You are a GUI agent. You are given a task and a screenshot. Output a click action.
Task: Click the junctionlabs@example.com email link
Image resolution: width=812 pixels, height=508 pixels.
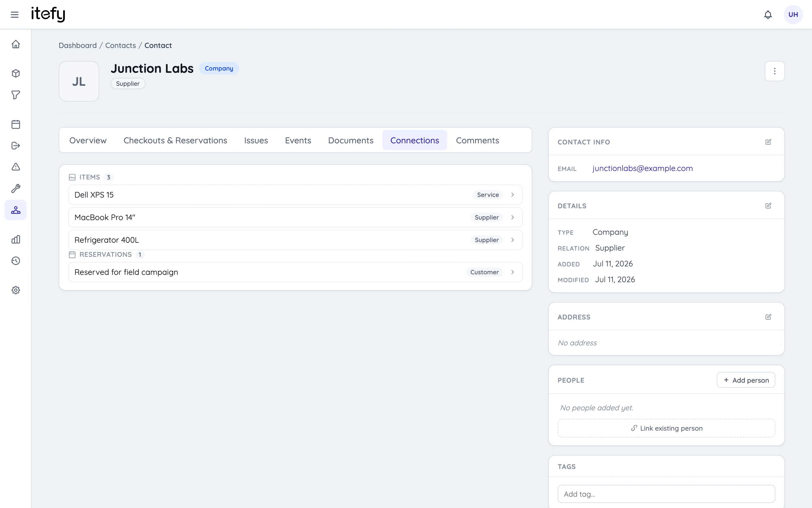point(643,168)
